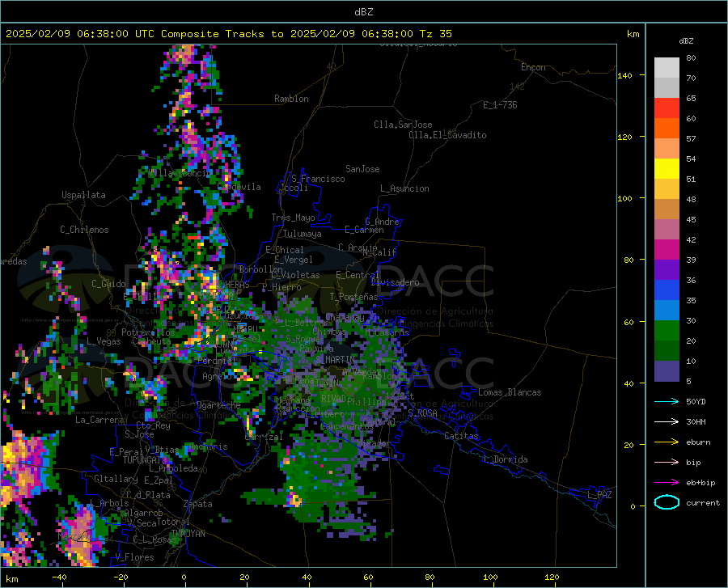This screenshot has width=728, height=588.
Task: Click the purple 39 dBZ color swatch
Action: pyautogui.click(x=667, y=270)
